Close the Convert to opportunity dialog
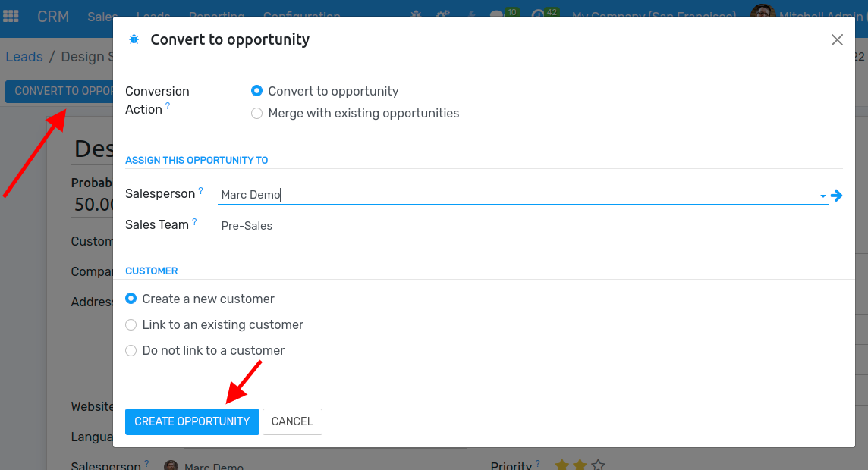This screenshot has height=470, width=868. pos(837,40)
